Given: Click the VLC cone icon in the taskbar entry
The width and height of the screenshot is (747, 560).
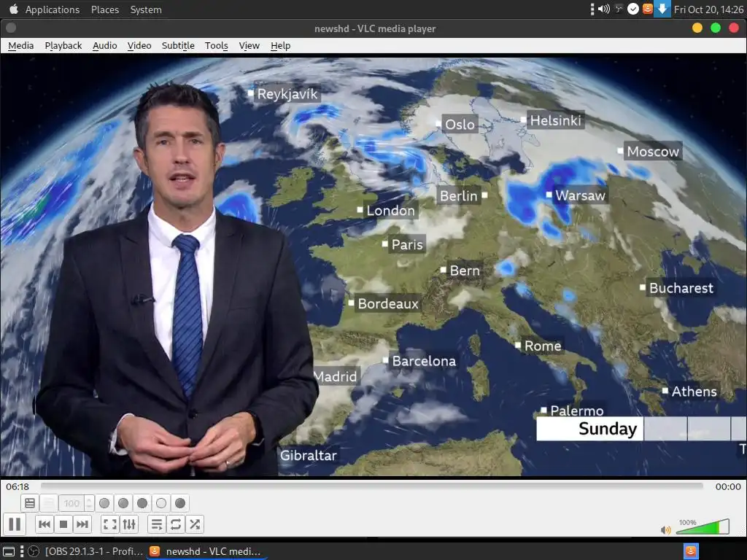Looking at the screenshot, I should (x=155, y=551).
